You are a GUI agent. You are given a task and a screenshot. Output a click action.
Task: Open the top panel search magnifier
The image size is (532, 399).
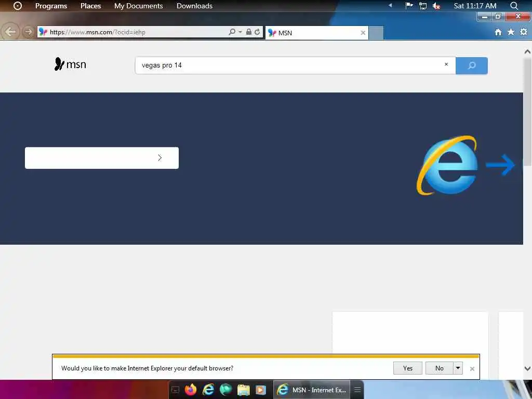click(514, 6)
